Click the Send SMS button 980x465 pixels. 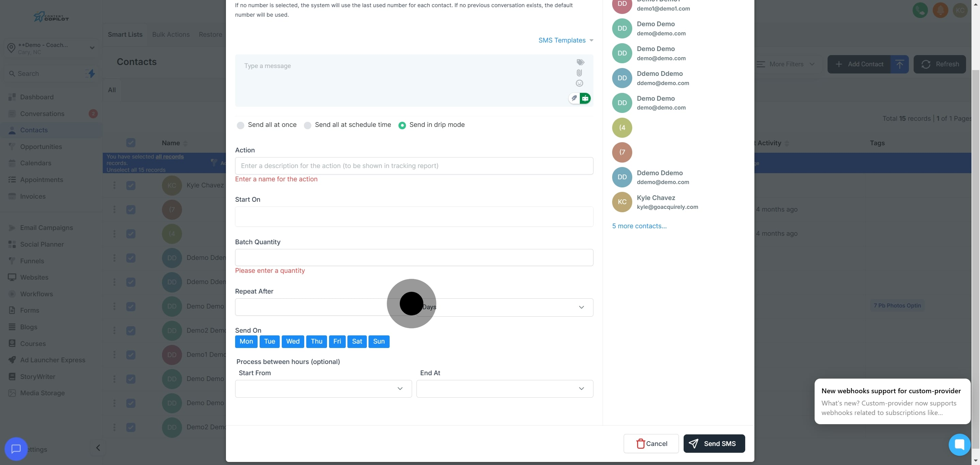[x=714, y=443]
